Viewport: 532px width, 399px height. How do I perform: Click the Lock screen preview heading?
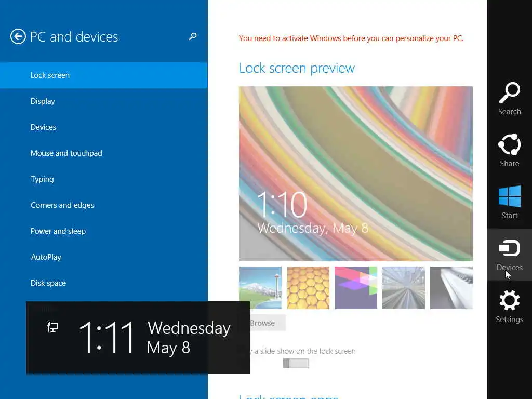click(x=297, y=68)
